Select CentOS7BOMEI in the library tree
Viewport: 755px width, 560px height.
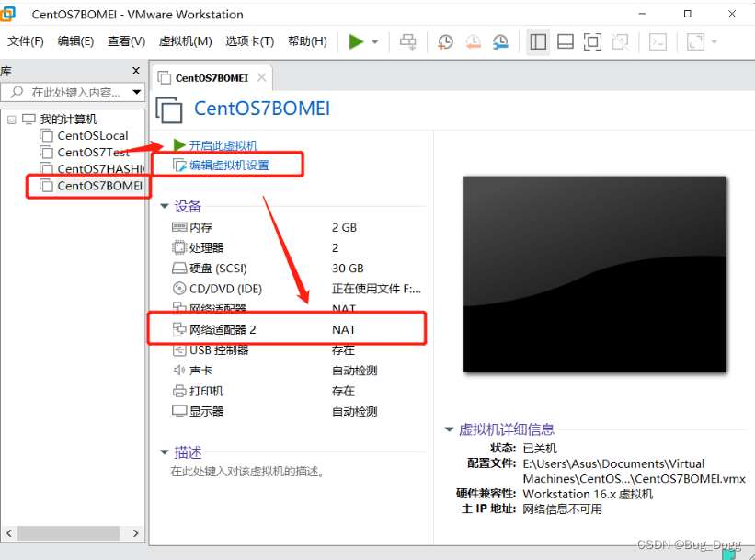(99, 186)
